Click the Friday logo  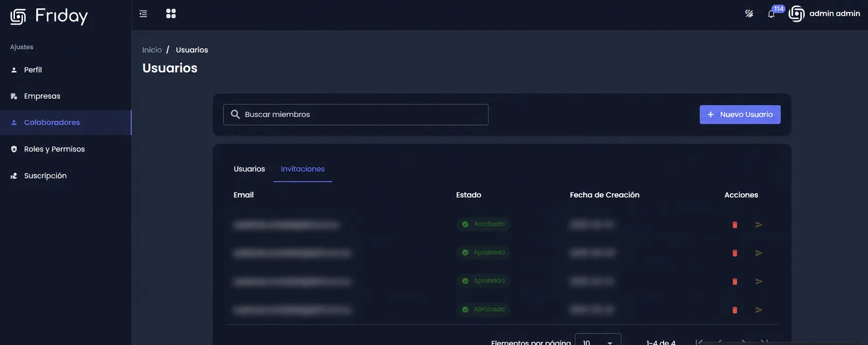tap(49, 16)
